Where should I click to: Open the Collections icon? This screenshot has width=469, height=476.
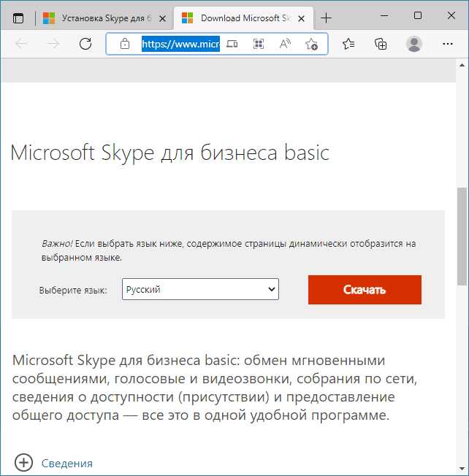pyautogui.click(x=381, y=44)
